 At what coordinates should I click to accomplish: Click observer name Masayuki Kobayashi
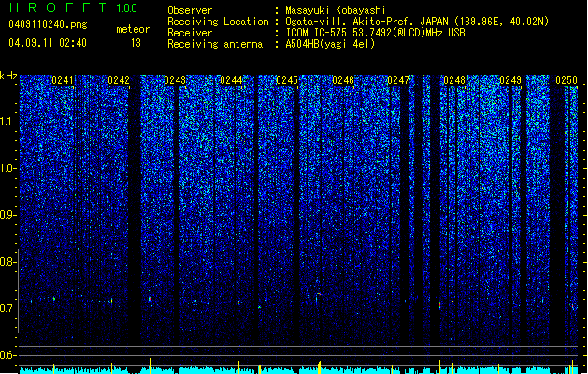[x=336, y=10]
